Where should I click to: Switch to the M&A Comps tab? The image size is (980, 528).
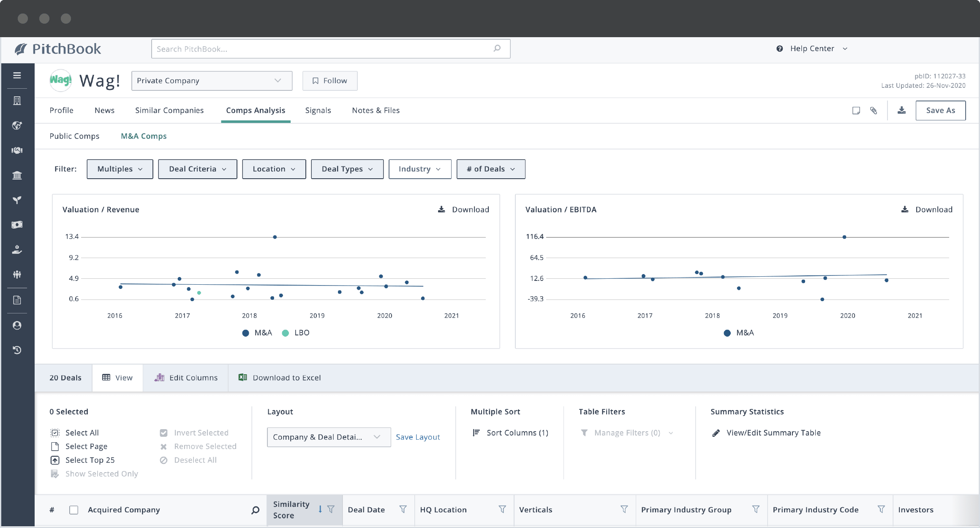pos(144,136)
